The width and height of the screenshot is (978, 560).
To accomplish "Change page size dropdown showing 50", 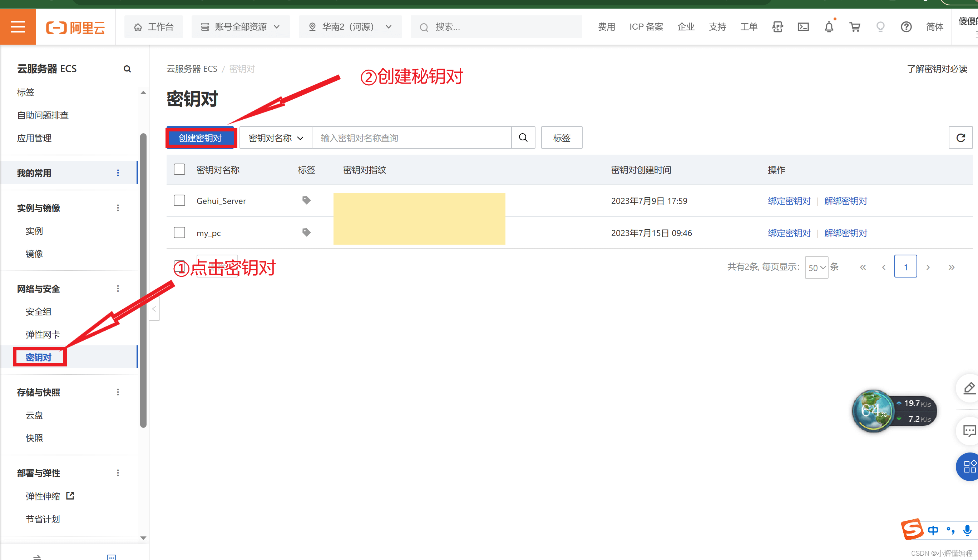I will [816, 268].
